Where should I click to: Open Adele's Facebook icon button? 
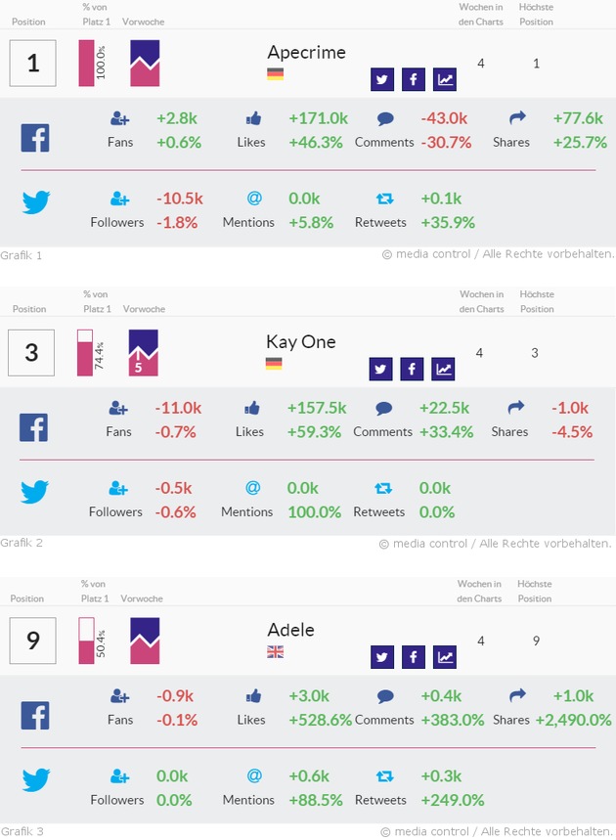414,657
